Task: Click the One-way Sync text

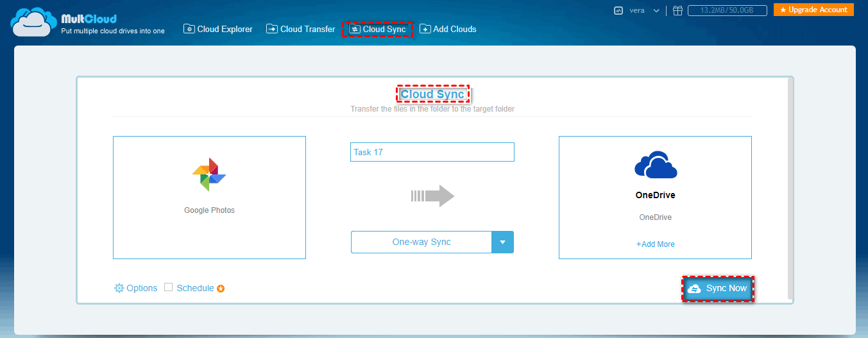Action: click(x=421, y=242)
